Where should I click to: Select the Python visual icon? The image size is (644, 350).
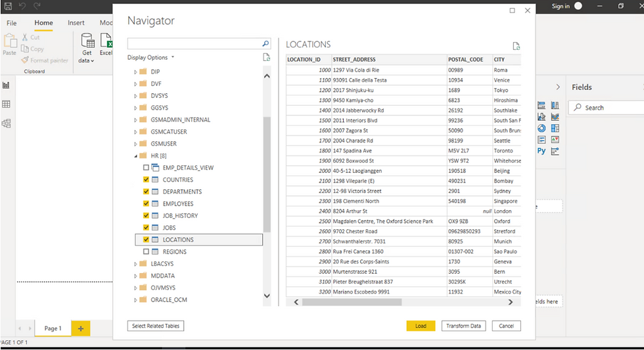click(x=541, y=151)
